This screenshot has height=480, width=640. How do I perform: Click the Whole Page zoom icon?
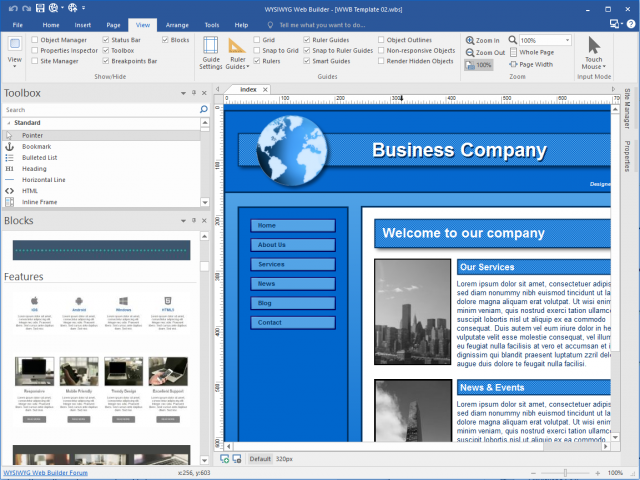click(513, 52)
